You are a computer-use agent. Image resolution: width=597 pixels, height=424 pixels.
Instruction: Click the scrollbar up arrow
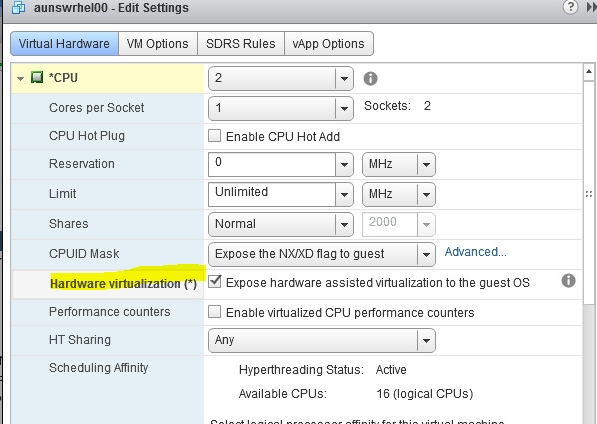point(589,72)
